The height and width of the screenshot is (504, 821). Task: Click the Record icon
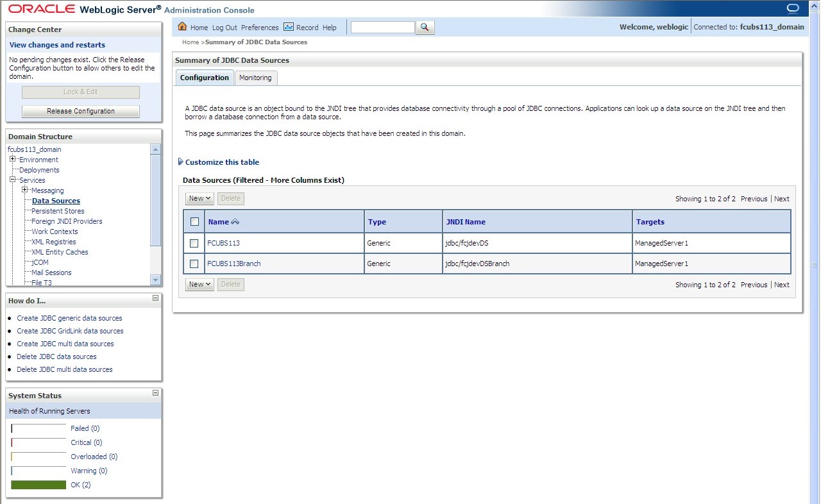[289, 27]
